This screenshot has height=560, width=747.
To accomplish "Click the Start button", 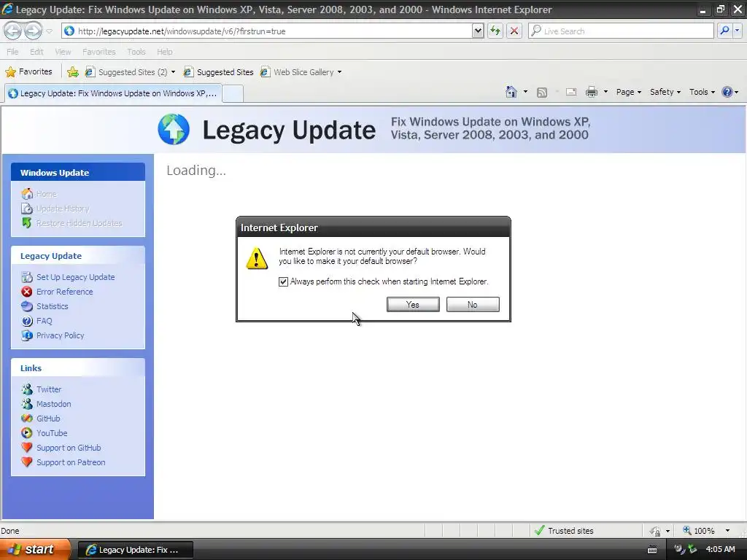I will point(35,549).
